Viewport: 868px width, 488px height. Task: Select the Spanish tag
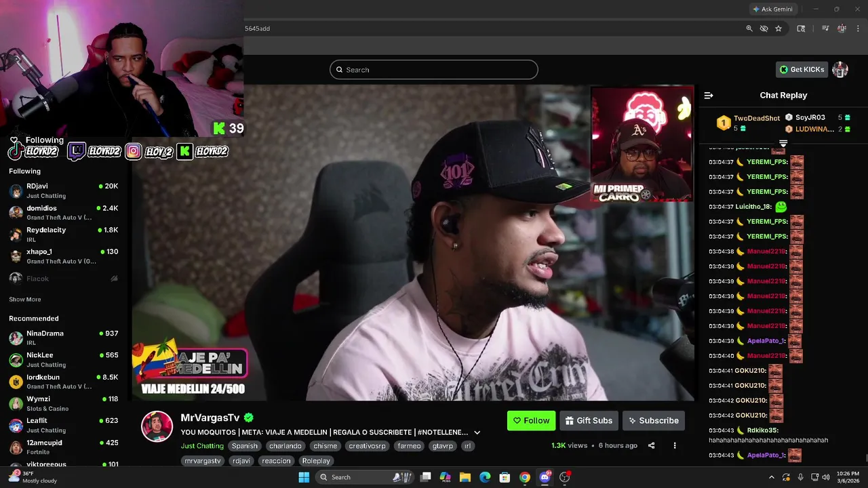click(x=245, y=446)
